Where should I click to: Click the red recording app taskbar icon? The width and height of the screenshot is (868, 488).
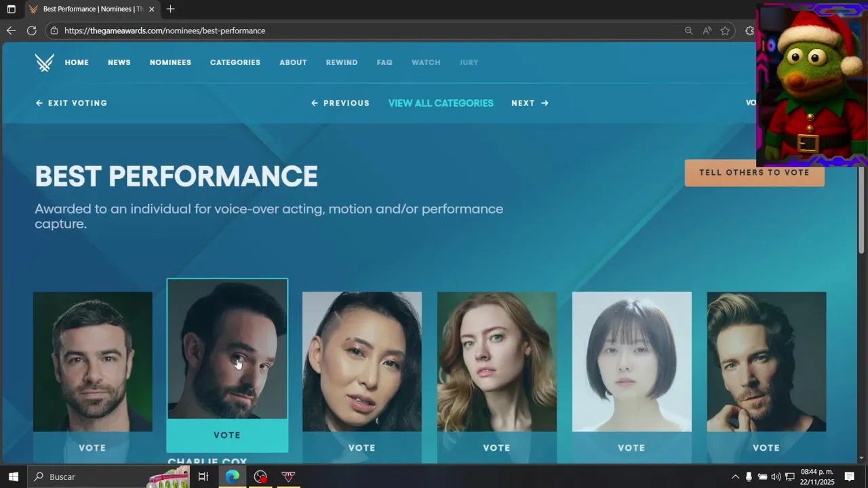(x=260, y=476)
